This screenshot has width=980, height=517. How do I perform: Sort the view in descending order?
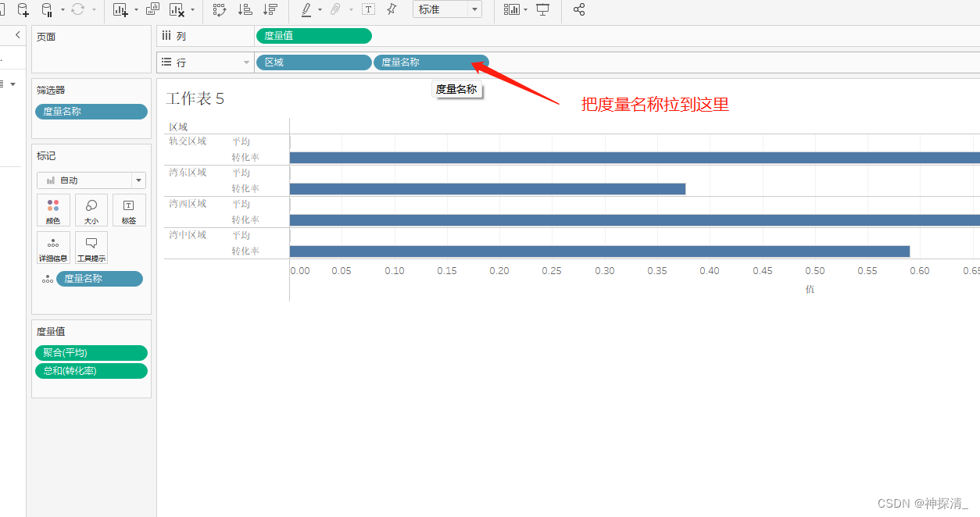click(x=270, y=10)
